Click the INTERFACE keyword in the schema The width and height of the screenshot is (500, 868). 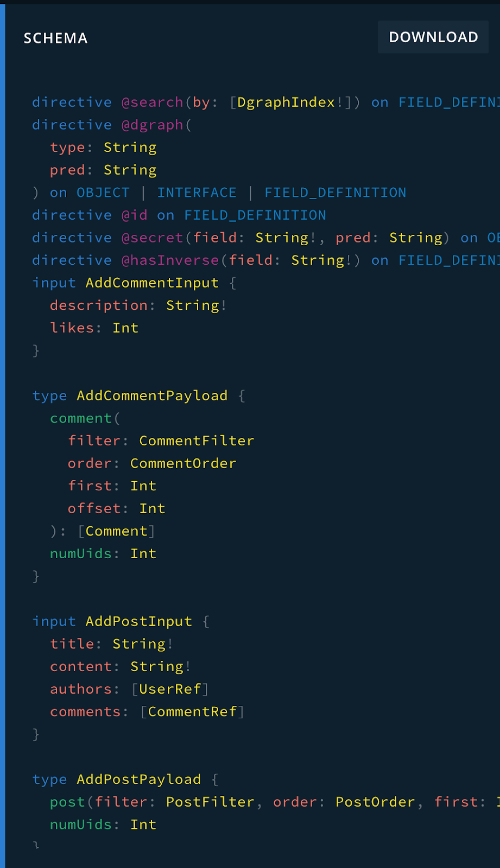pos(197,193)
